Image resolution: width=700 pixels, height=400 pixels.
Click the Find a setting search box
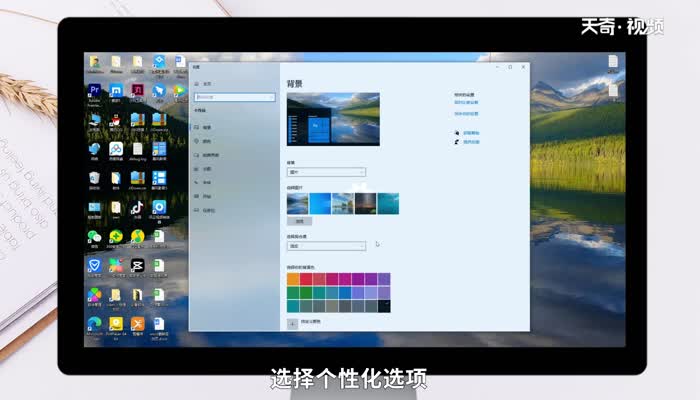[235, 97]
